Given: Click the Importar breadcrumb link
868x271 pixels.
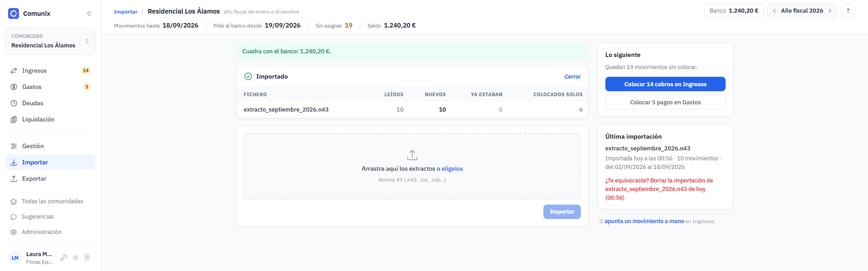Looking at the screenshot, I should (126, 12).
